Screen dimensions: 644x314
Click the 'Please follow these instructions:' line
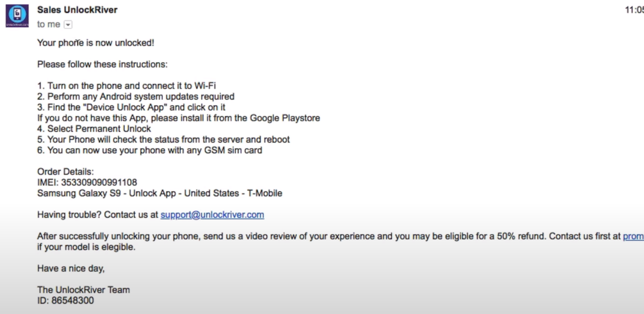102,64
